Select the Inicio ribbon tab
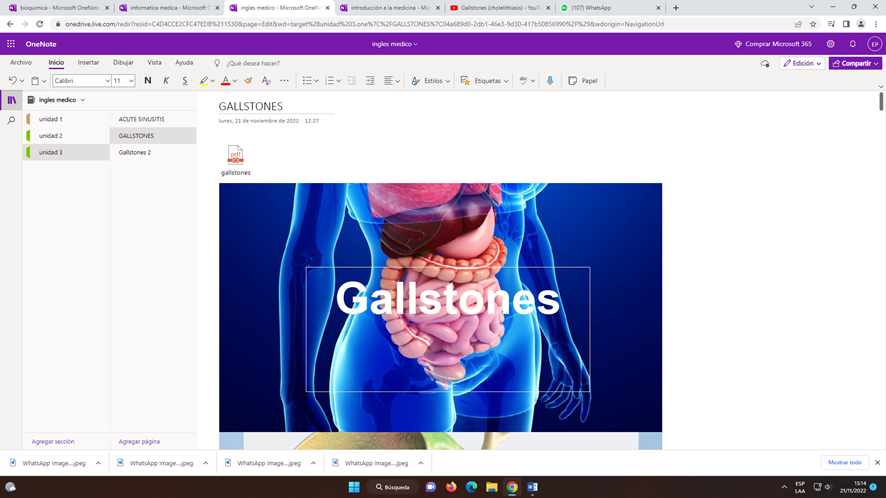Image resolution: width=886 pixels, height=498 pixels. 56,63
